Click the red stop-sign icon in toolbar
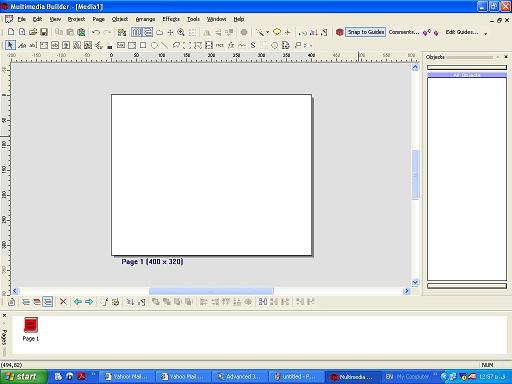This screenshot has height=384, width=512. point(339,32)
